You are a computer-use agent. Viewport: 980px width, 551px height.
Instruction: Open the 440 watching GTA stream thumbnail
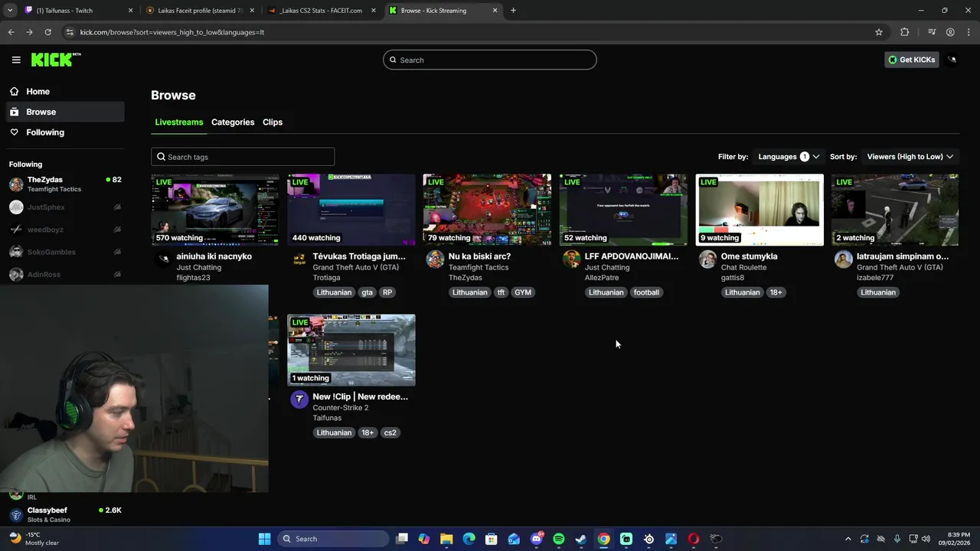tap(351, 210)
